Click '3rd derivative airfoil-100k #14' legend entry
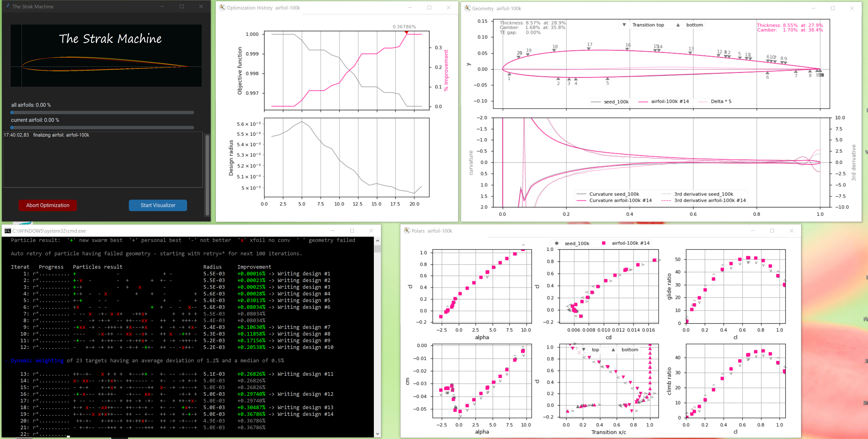Screen dimensions: 868x439 [704, 200]
